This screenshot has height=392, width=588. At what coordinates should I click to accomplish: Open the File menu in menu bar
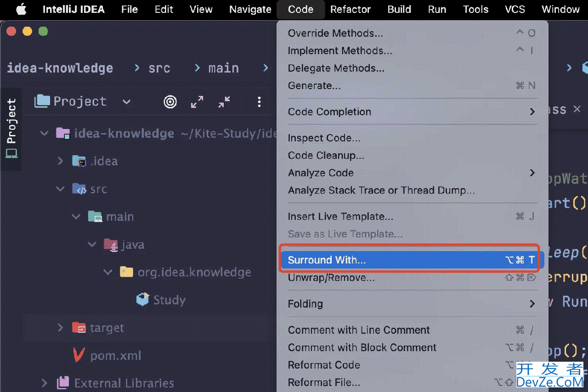pos(130,9)
